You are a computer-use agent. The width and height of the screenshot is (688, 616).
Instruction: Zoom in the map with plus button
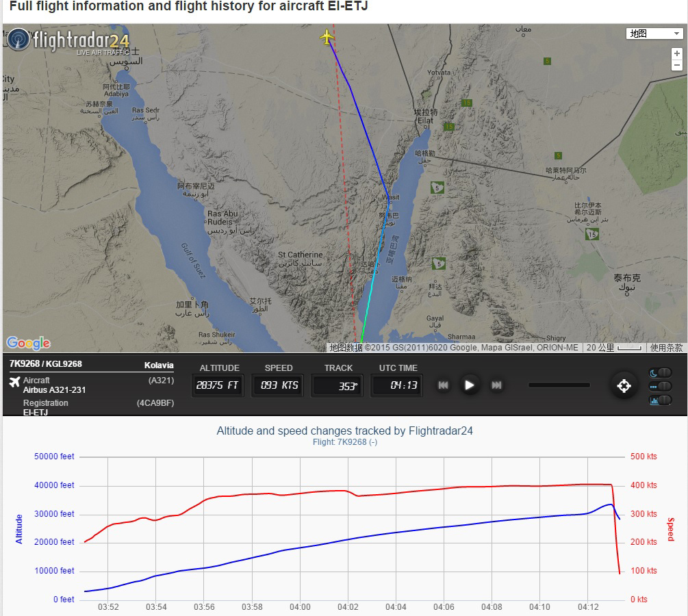point(676,53)
